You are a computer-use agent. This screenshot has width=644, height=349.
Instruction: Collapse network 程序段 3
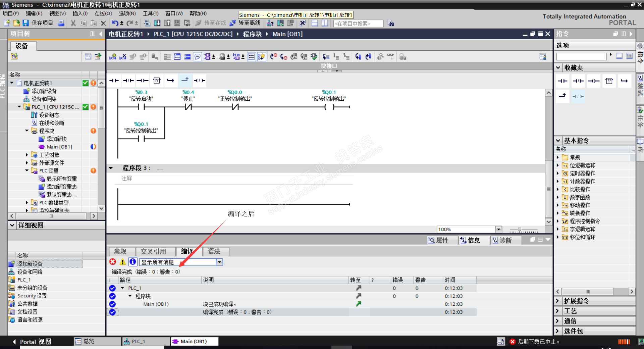(111, 168)
